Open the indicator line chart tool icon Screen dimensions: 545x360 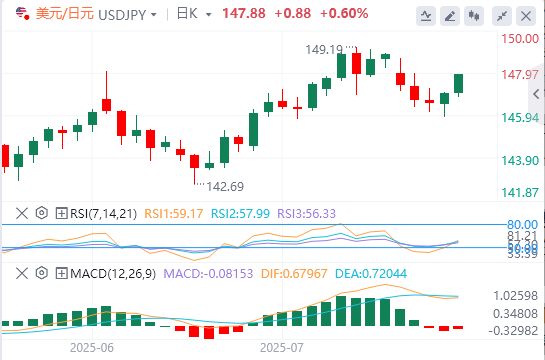426,16
